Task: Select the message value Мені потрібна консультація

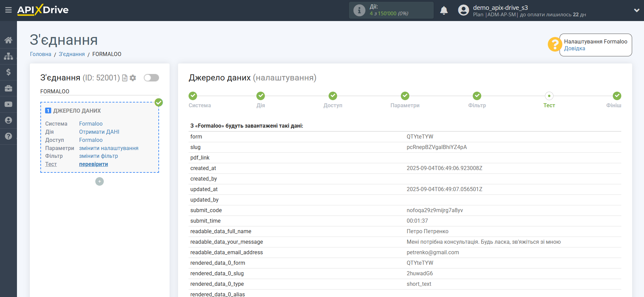Action: pos(484,242)
